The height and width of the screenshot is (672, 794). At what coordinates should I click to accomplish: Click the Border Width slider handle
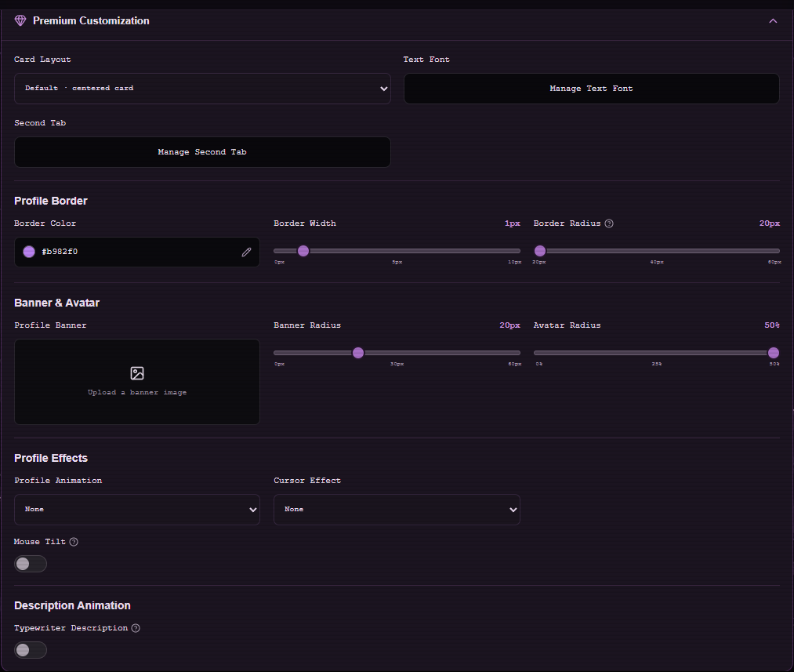coord(303,251)
